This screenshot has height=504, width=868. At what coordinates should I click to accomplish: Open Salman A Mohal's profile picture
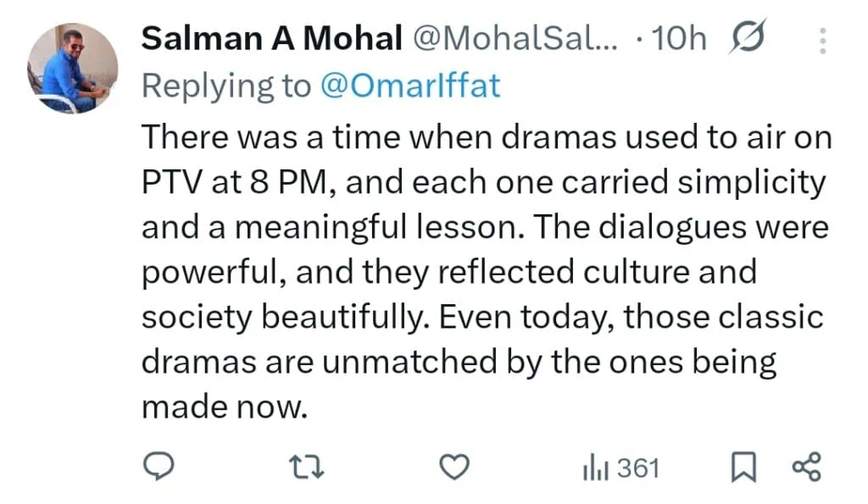pos(72,68)
